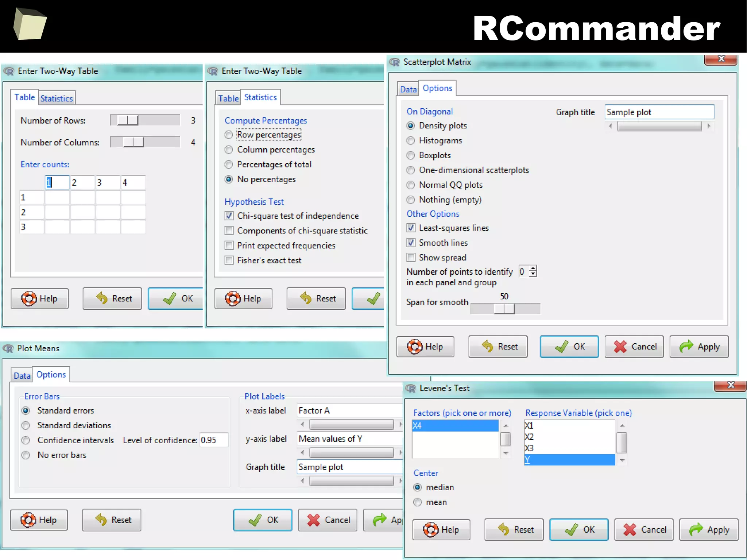Click the R logo icon of Plot Means window
747x560 pixels.
[x=9, y=348]
